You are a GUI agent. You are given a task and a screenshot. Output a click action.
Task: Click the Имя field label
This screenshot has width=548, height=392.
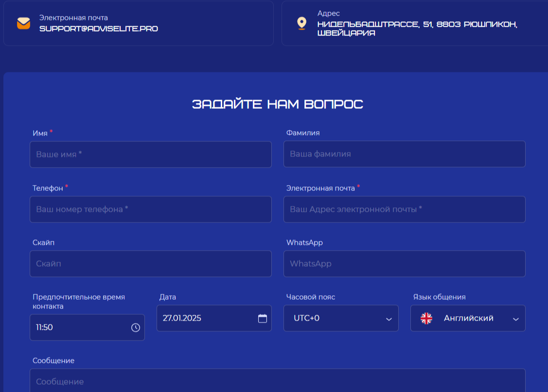click(40, 134)
